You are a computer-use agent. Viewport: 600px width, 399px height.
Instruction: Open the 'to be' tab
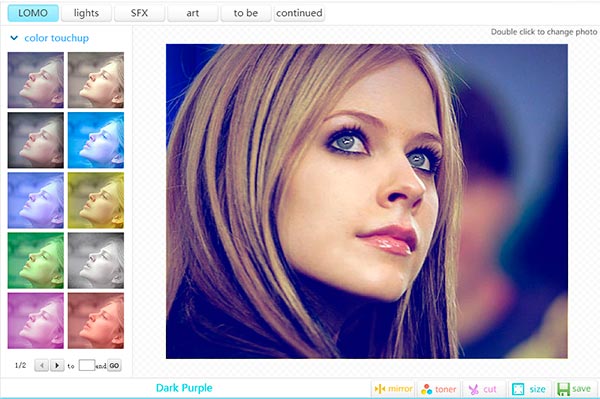[246, 13]
